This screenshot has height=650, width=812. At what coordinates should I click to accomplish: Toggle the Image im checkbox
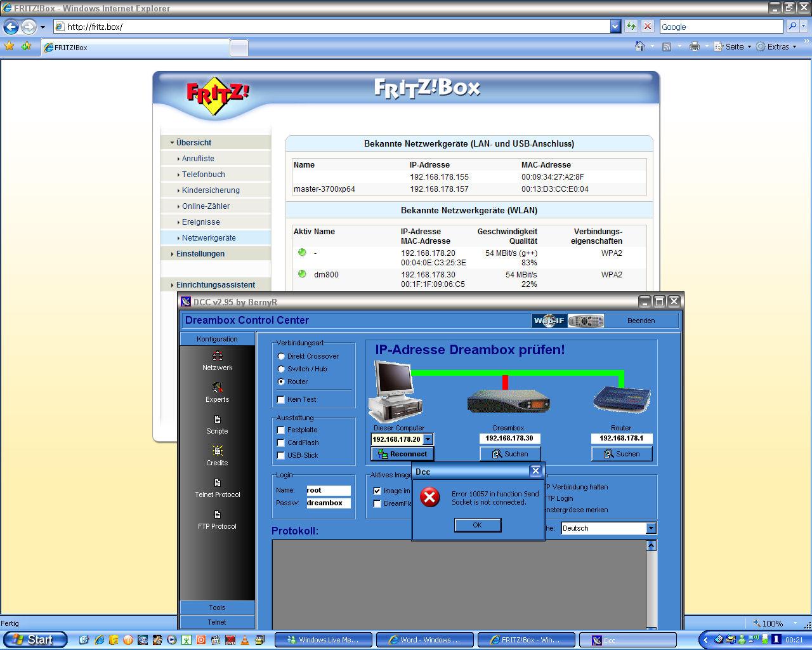tap(377, 491)
